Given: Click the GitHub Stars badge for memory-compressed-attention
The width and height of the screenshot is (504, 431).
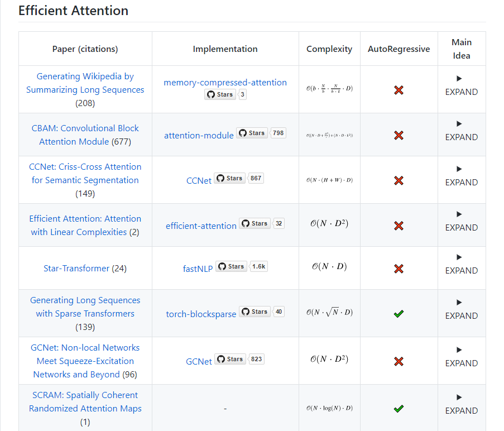Looking at the screenshot, I should click(220, 94).
